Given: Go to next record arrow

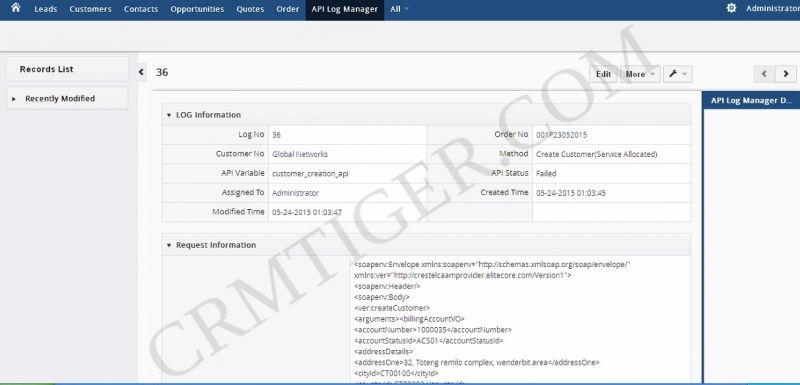Looking at the screenshot, I should (x=786, y=74).
